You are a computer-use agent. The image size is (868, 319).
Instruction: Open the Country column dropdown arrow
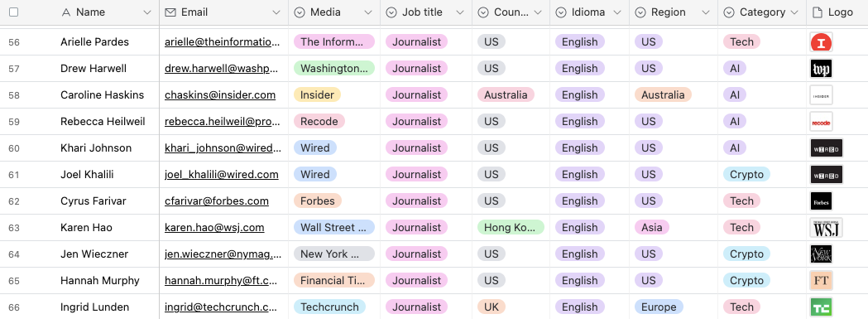(538, 12)
